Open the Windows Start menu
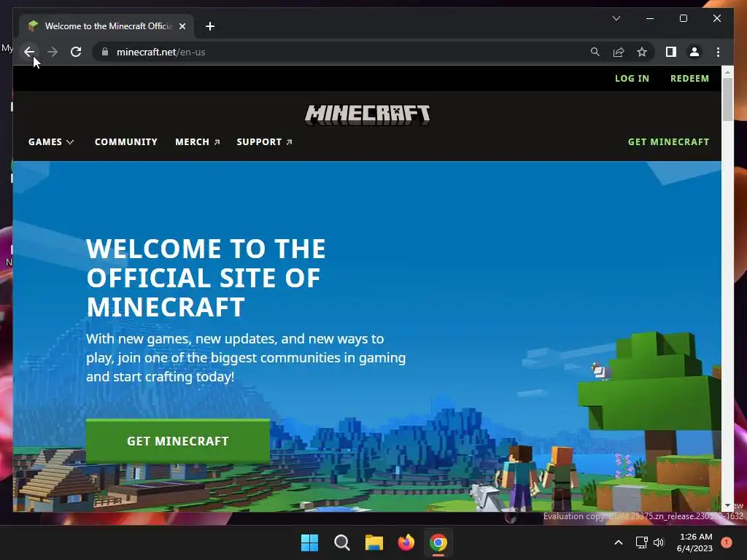Screen dimensions: 747x560 tap(309, 542)
